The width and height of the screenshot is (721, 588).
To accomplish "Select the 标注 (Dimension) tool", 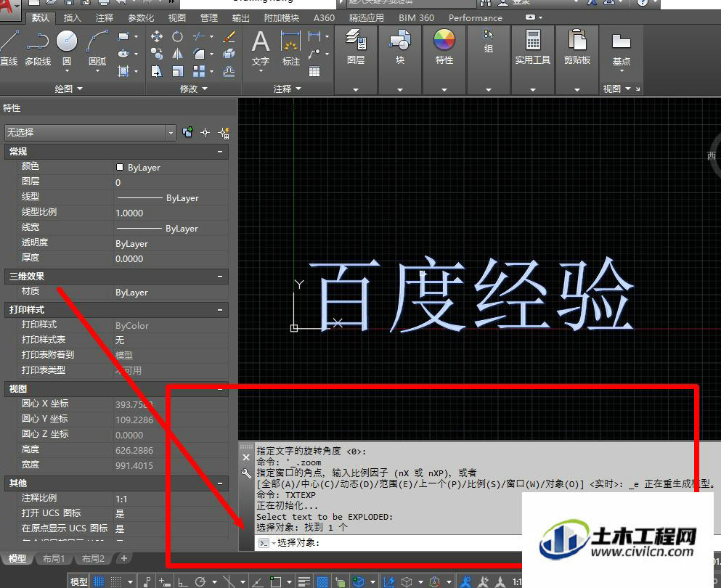I will coord(290,48).
